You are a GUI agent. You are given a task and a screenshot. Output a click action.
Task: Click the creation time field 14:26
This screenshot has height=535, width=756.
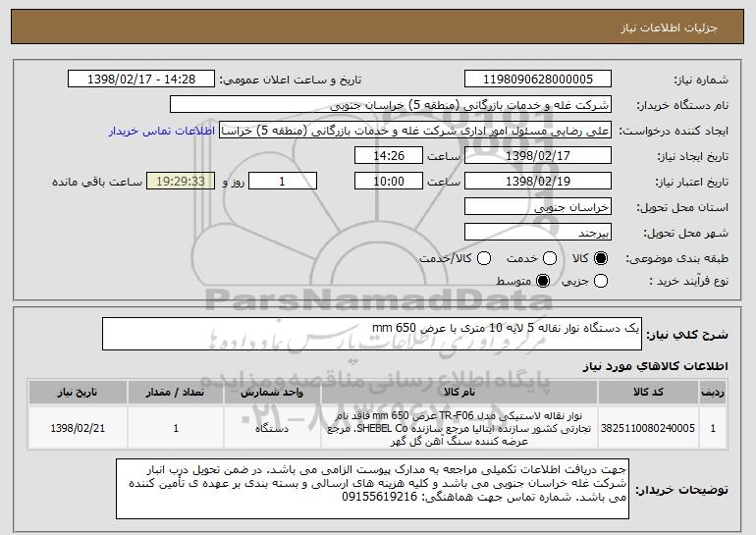pos(389,156)
